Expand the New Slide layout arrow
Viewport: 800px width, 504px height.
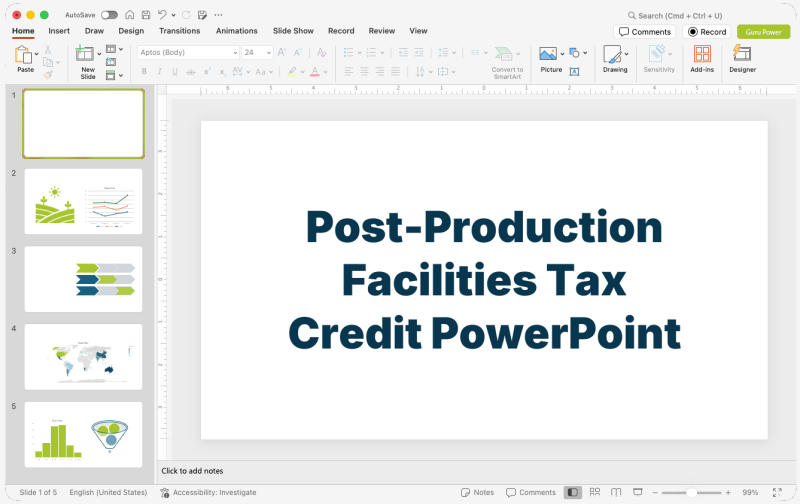(99, 54)
